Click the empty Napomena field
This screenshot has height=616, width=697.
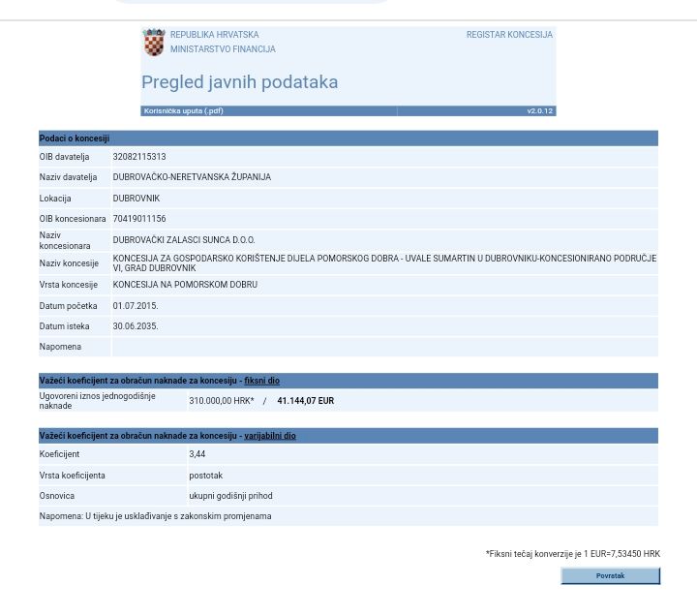tap(383, 347)
